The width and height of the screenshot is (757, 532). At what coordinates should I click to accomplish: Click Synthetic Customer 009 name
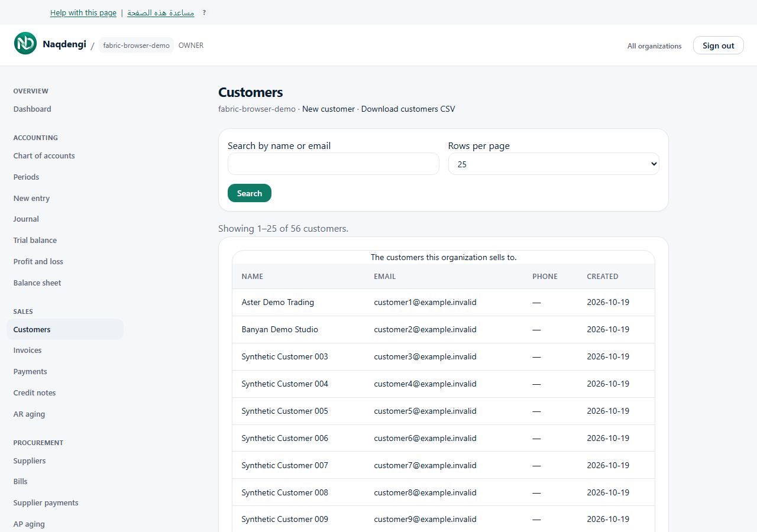[x=285, y=519]
